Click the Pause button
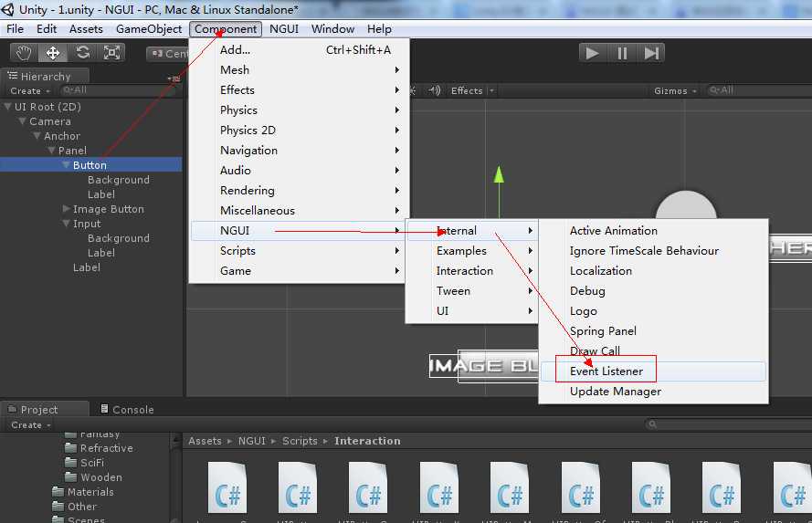 click(622, 53)
